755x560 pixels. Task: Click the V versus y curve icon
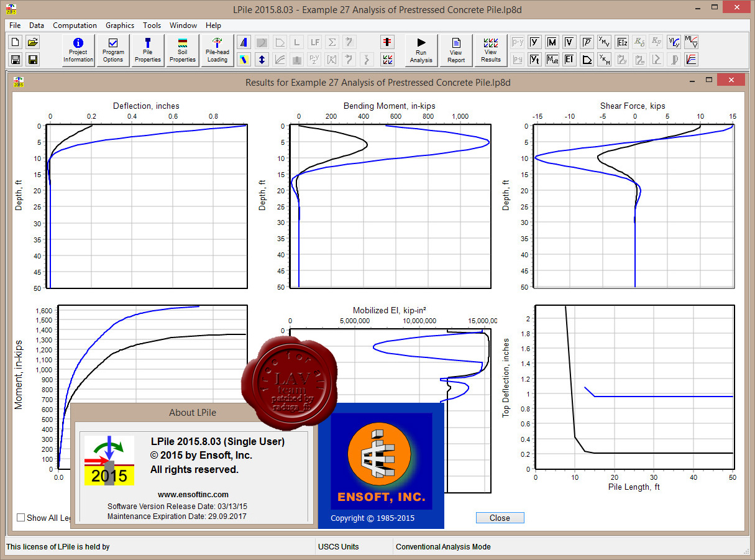[674, 42]
